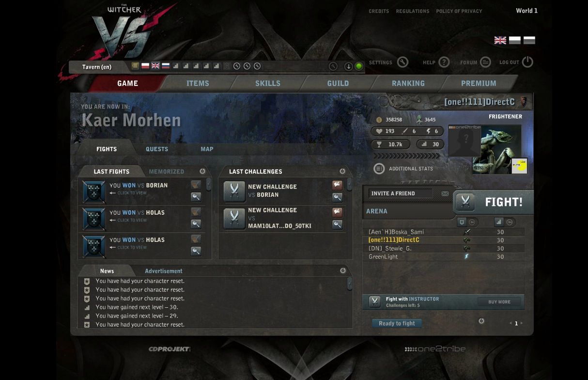The height and width of the screenshot is (380, 588).
Task: Open the Settings wrench icon
Action: click(x=402, y=62)
